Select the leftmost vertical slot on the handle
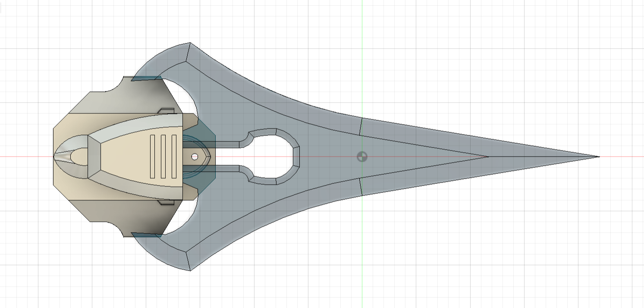 click(x=152, y=156)
